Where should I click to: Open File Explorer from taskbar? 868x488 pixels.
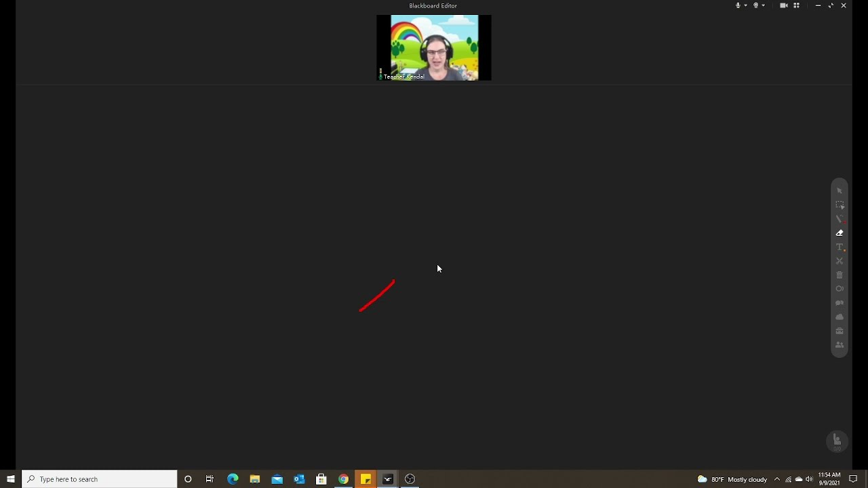point(255,479)
